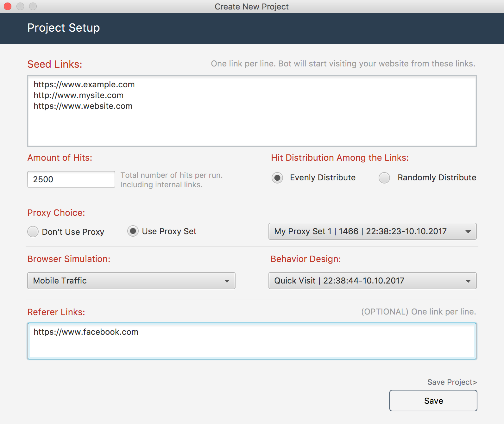Screen dimensions: 504x424
Task: Place cursor on the https://www.example.com seed link
Action: click(x=84, y=84)
